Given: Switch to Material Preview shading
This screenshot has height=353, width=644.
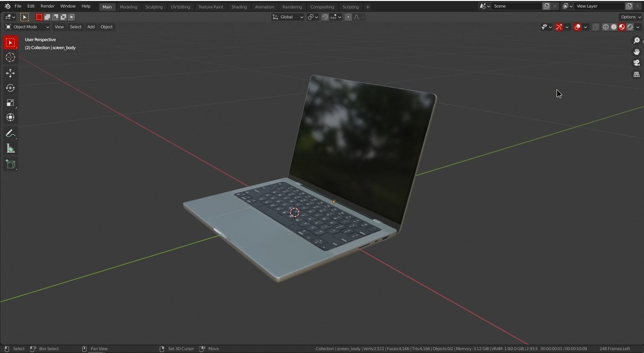Looking at the screenshot, I should 622,27.
